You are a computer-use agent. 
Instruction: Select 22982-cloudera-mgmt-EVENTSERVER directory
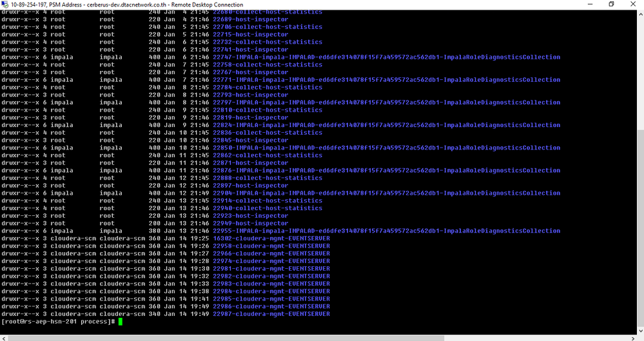point(271,276)
